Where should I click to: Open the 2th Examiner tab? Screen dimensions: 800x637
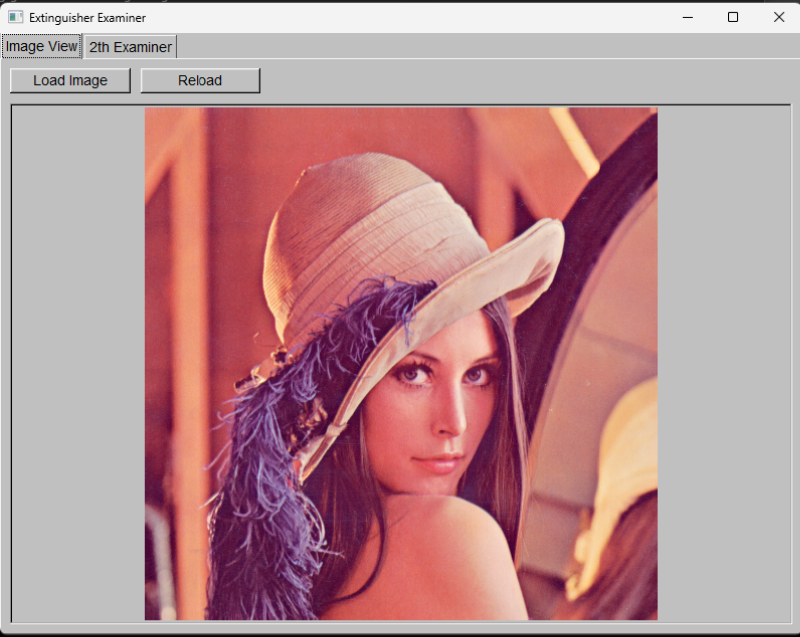tap(130, 47)
